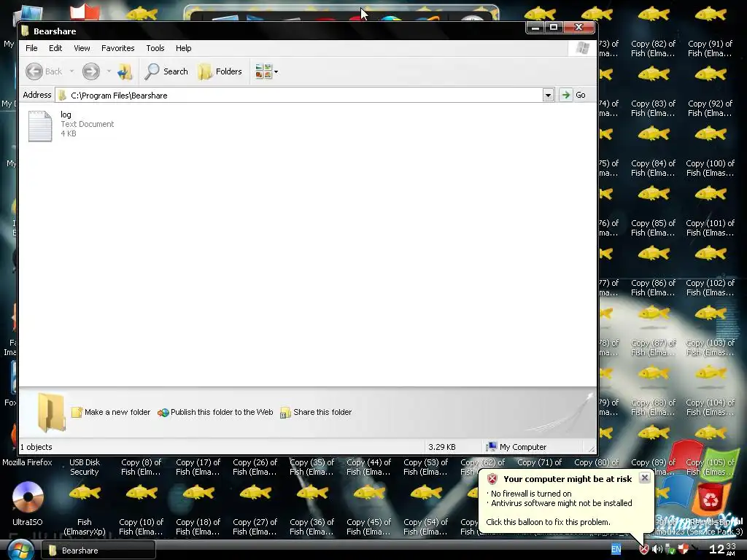Toggle the Folders tree pane
The height and width of the screenshot is (560, 747).
[220, 71]
